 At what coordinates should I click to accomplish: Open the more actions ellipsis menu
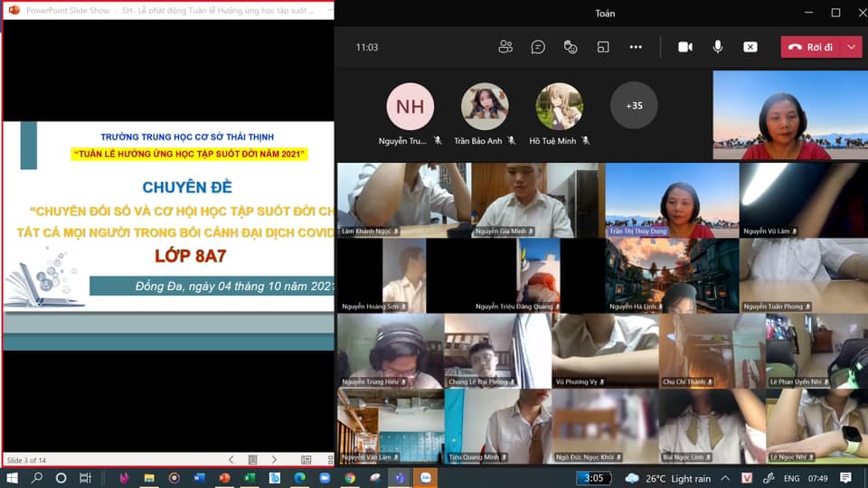coord(636,47)
